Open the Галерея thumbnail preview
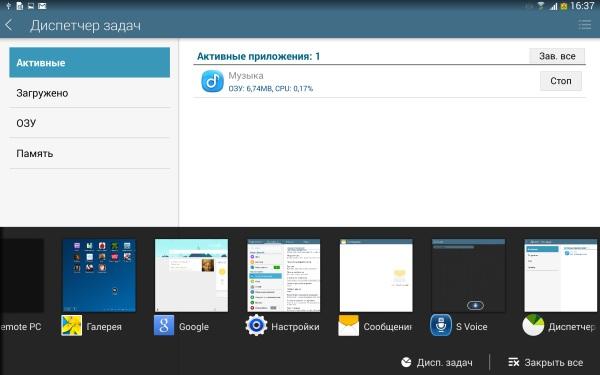The width and height of the screenshot is (600, 375). click(99, 276)
